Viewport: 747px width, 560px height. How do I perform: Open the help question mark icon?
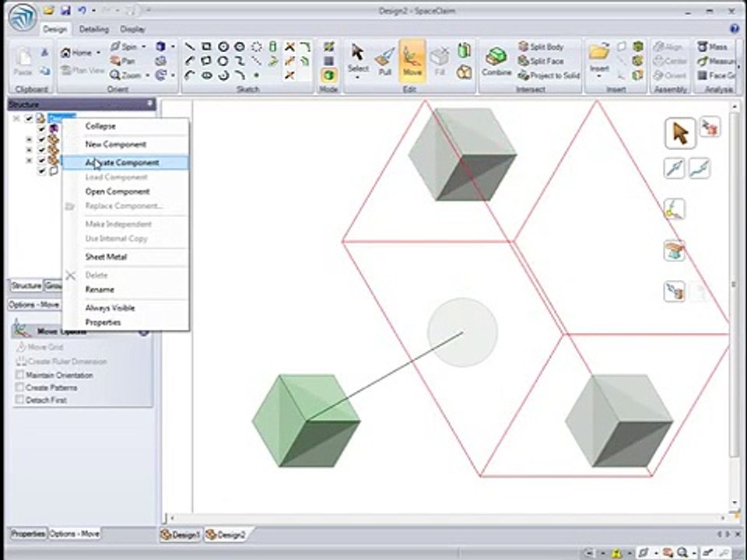pyautogui.click(x=734, y=29)
